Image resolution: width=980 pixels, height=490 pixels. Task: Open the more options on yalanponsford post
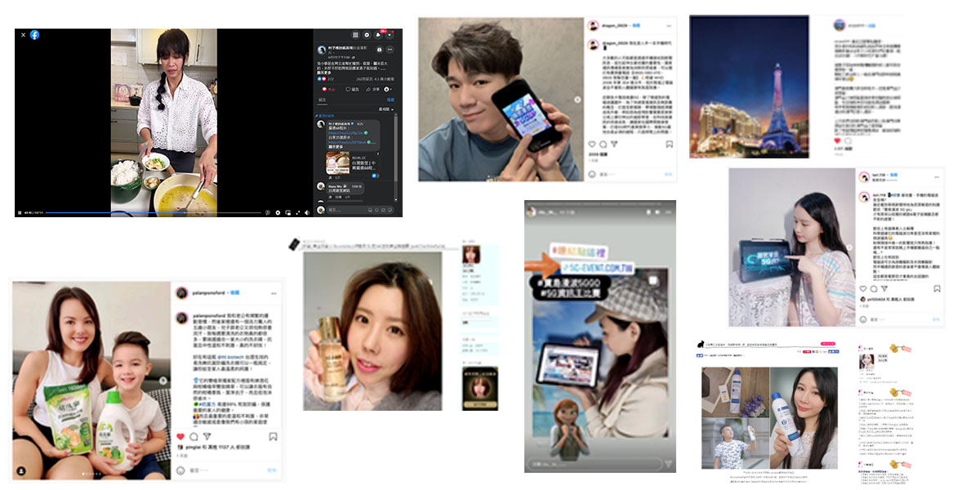pos(274,292)
